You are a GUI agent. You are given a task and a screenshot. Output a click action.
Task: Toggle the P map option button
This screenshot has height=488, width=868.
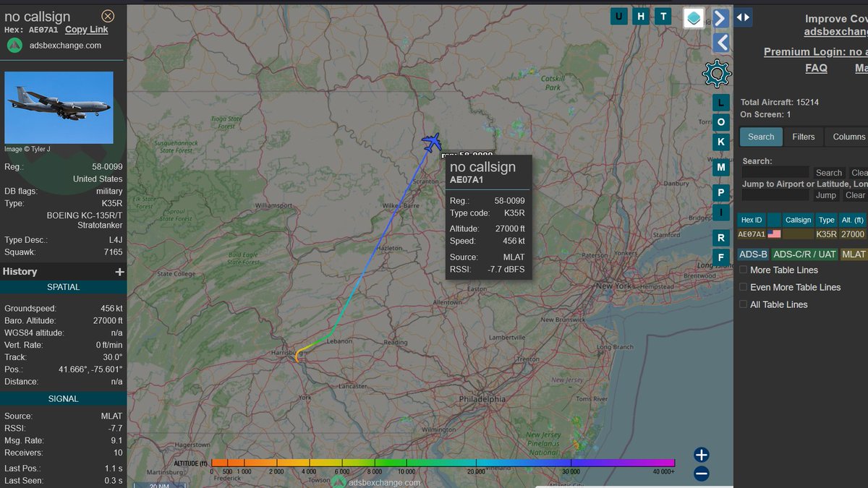pyautogui.click(x=721, y=192)
